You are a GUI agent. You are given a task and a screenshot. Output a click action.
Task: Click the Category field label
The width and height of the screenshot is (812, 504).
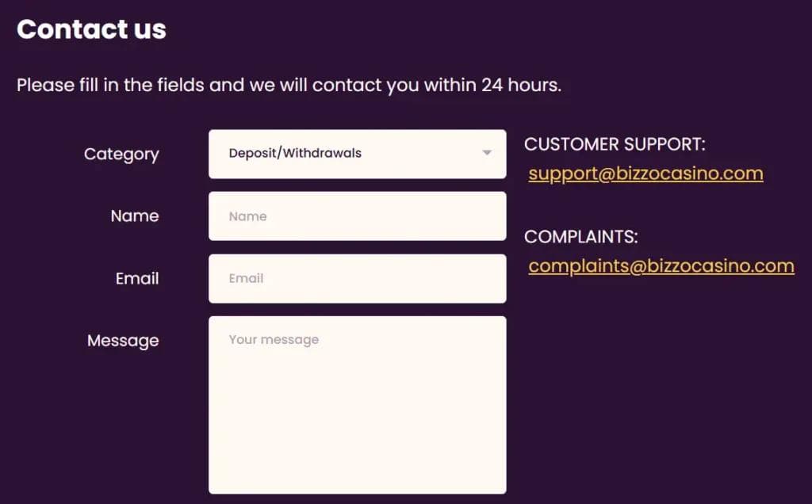pyautogui.click(x=121, y=154)
